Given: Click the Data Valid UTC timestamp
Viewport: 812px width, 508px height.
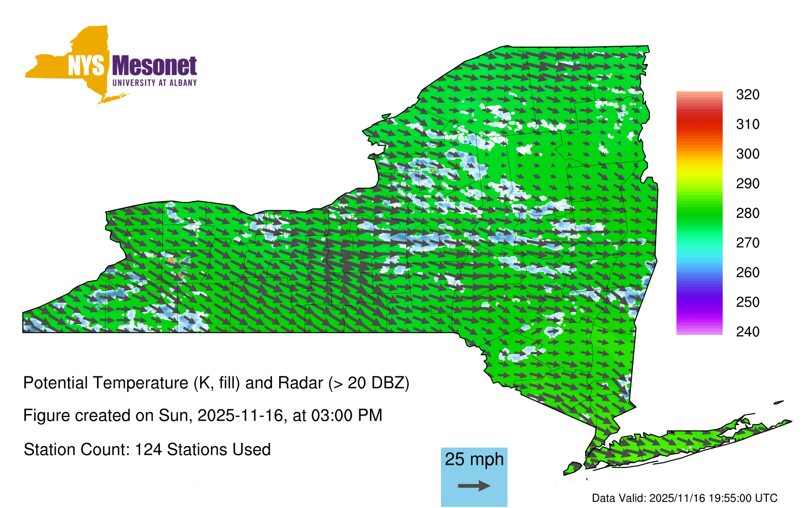Looking at the screenshot, I should 684,498.
